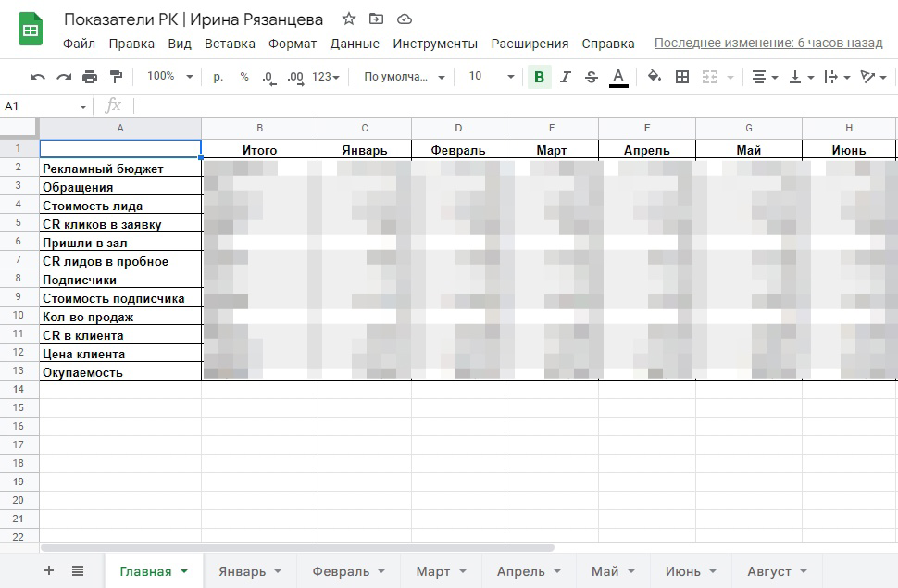Open the Формат menu
This screenshot has height=588, width=898.
coord(293,44)
